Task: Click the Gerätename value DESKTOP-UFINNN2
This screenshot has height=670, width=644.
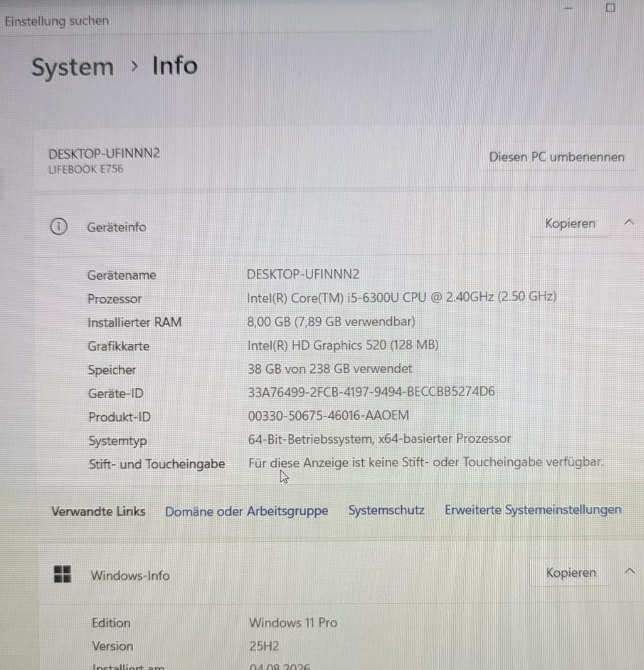Action: click(x=303, y=275)
